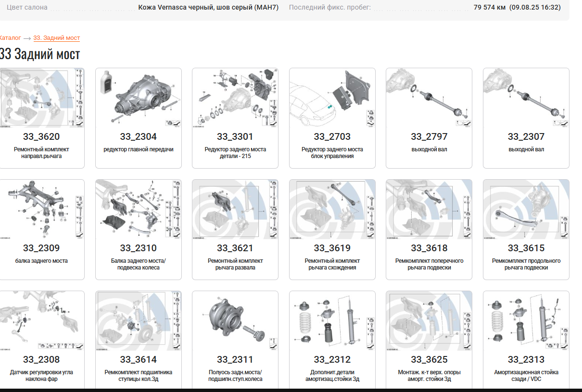Image resolution: width=582 pixels, height=392 pixels.
Task: Open diagram thumbnail for 33_2304 редуктор
Action: [x=139, y=98]
